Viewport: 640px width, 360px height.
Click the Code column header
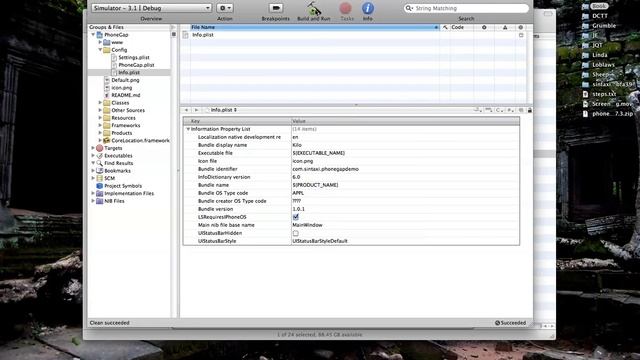pyautogui.click(x=461, y=27)
